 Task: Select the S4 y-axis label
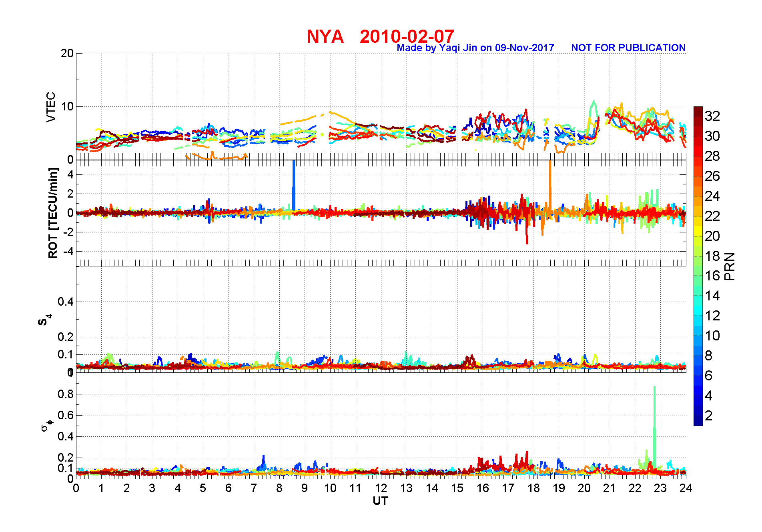click(x=45, y=320)
